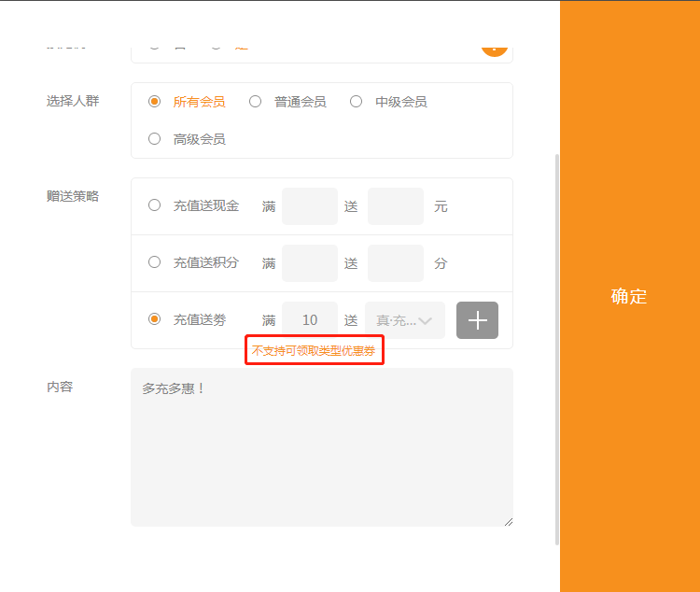
Task: Click the 不支持可领取类型优惠券 warning text
Action: (x=314, y=351)
